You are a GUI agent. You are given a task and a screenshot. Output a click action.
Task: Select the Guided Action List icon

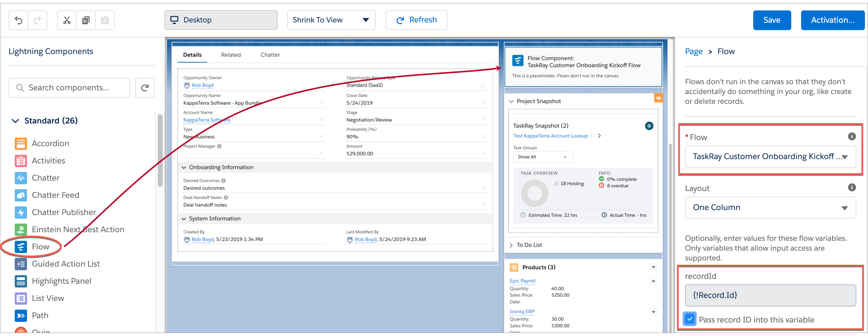click(21, 264)
